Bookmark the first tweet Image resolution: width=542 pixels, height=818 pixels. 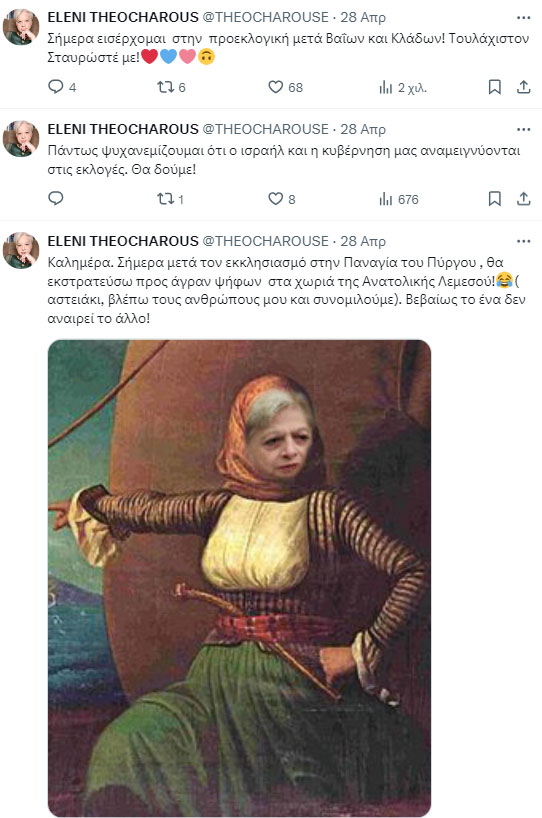click(494, 87)
